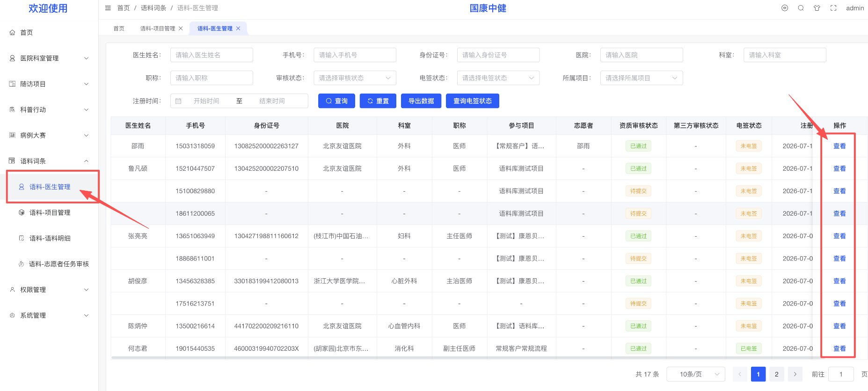Screen dimensions: 868x391
Task: Click the 已电签 status tag for 何志君
Action: [749, 348]
